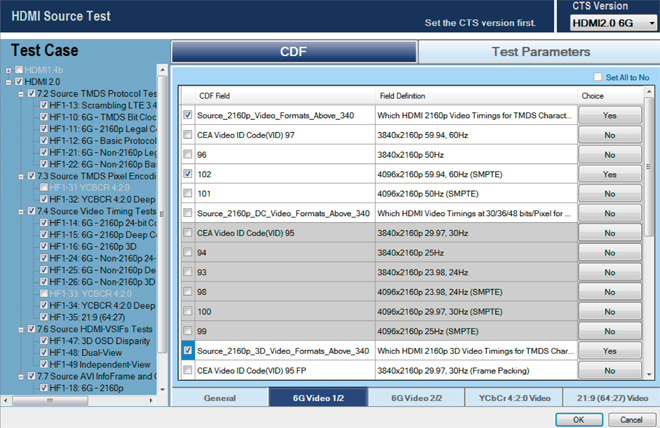Toggle Yes choice for Source_2160p_Video_Formats_Above_340
Viewport: 660px width, 428px height.
pyautogui.click(x=610, y=115)
